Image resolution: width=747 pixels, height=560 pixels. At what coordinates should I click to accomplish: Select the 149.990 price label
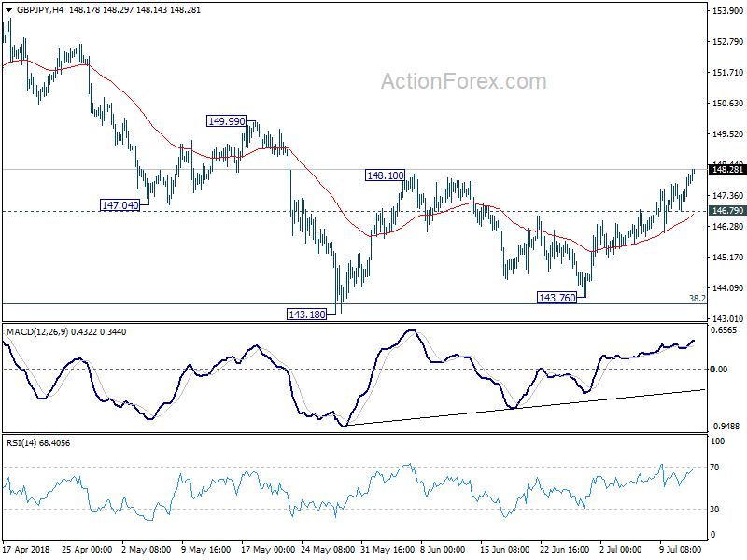point(226,121)
